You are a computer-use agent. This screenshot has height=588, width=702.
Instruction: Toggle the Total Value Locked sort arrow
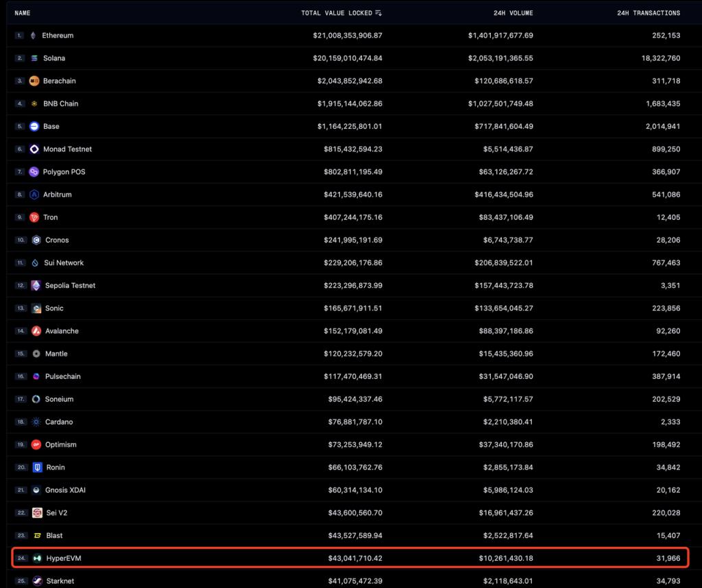(x=378, y=13)
